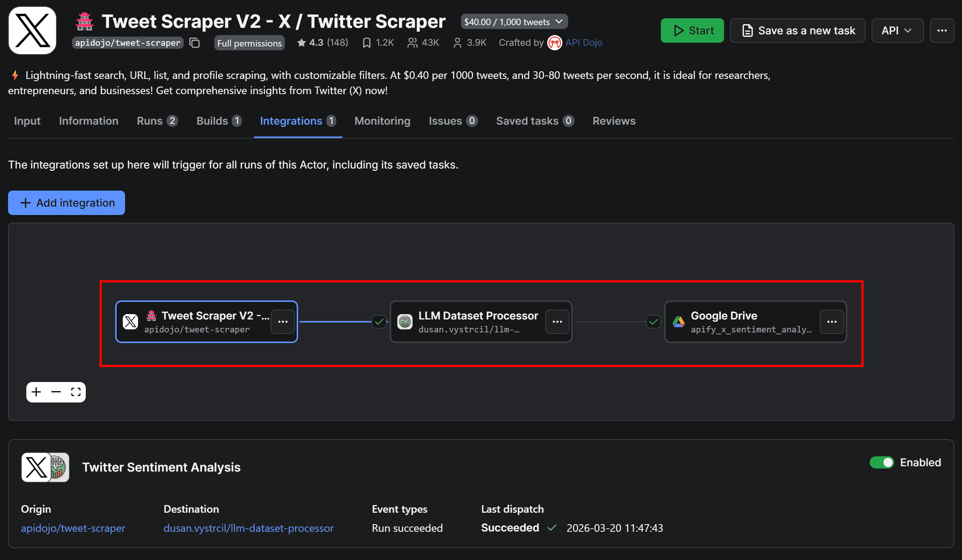Open Google Drive node options menu

[x=832, y=322]
